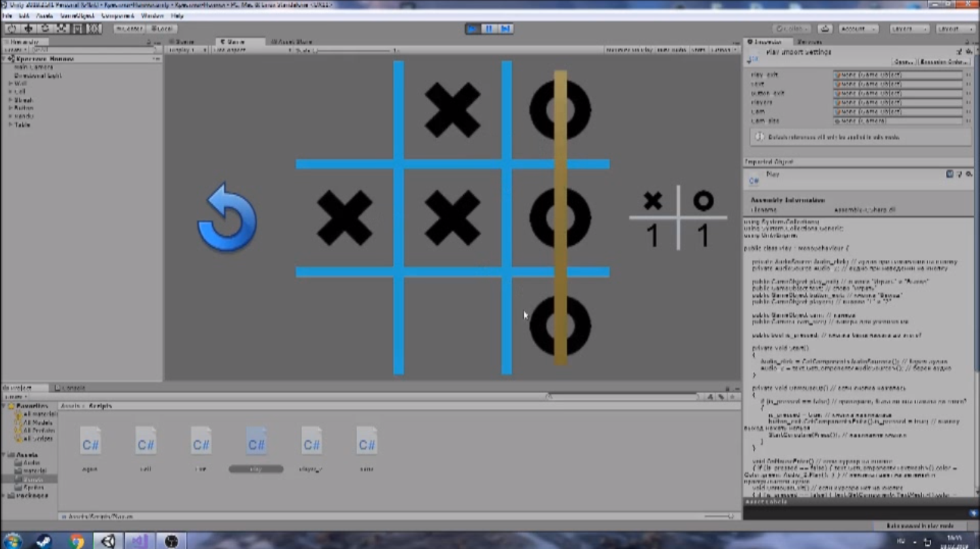Open the GameObject menu

(77, 15)
